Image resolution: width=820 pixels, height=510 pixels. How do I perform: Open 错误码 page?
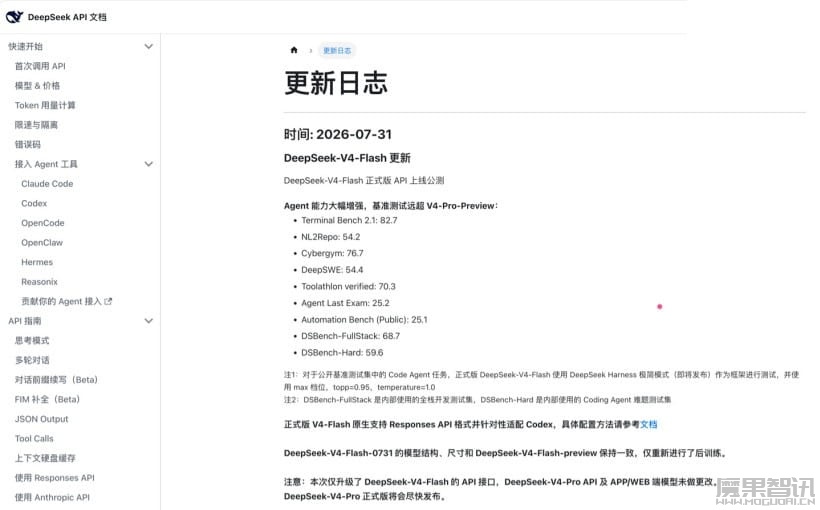pyautogui.click(x=28, y=144)
